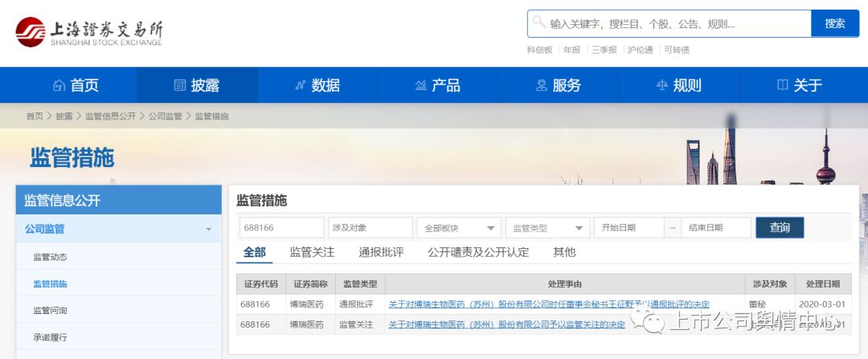Click the document icon beside 披露
The width and height of the screenshot is (868, 359).
tap(179, 85)
